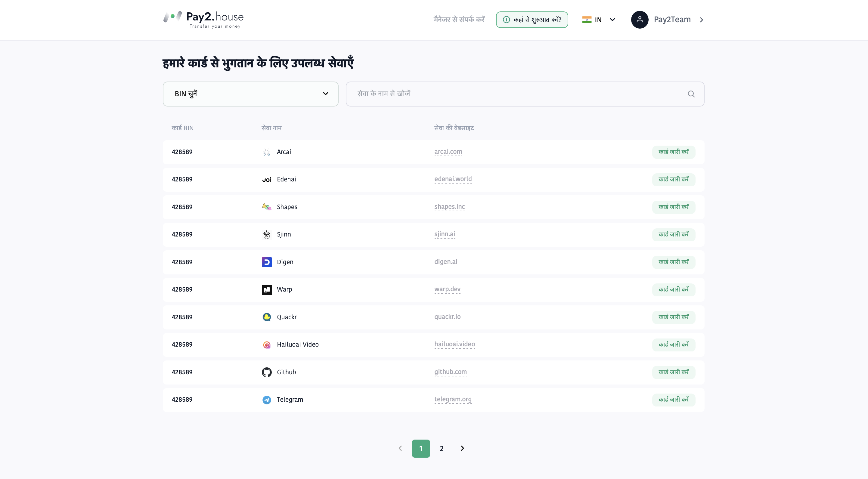Issue a card for Warp
The image size is (868, 479).
tap(674, 290)
